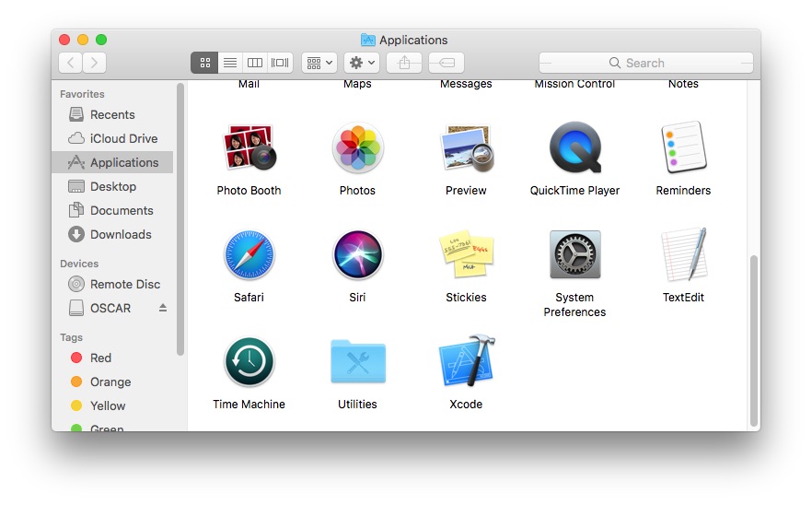Open the Utilities folder icon
Viewport: 812px width, 505px height.
(358, 361)
